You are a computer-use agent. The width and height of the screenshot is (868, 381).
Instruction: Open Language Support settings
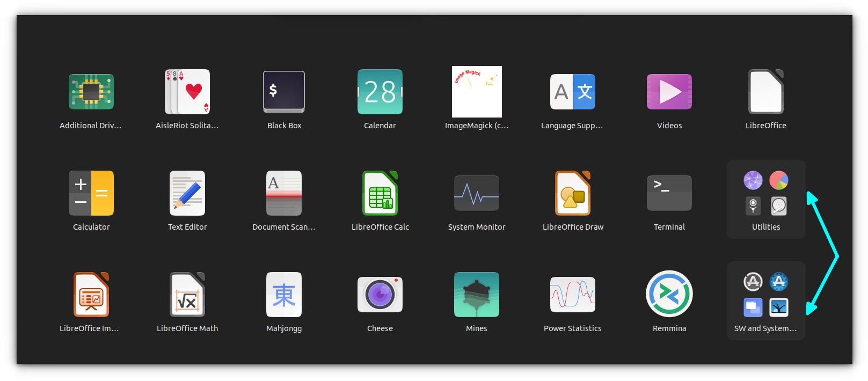coord(573,92)
